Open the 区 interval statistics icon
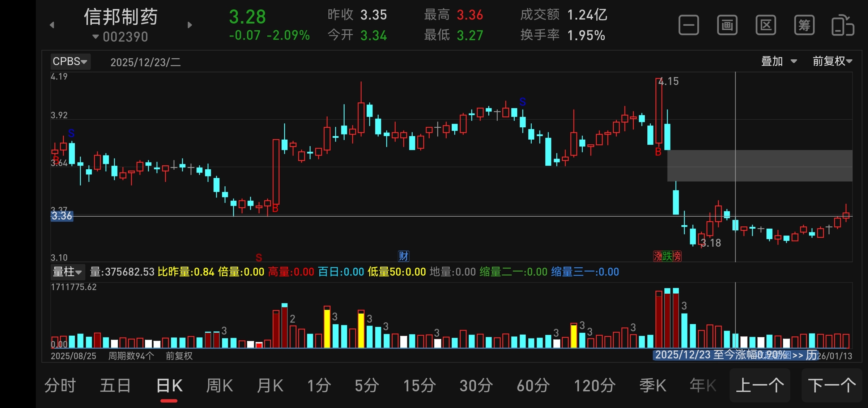Viewport: 868px width, 408px height. click(x=766, y=25)
